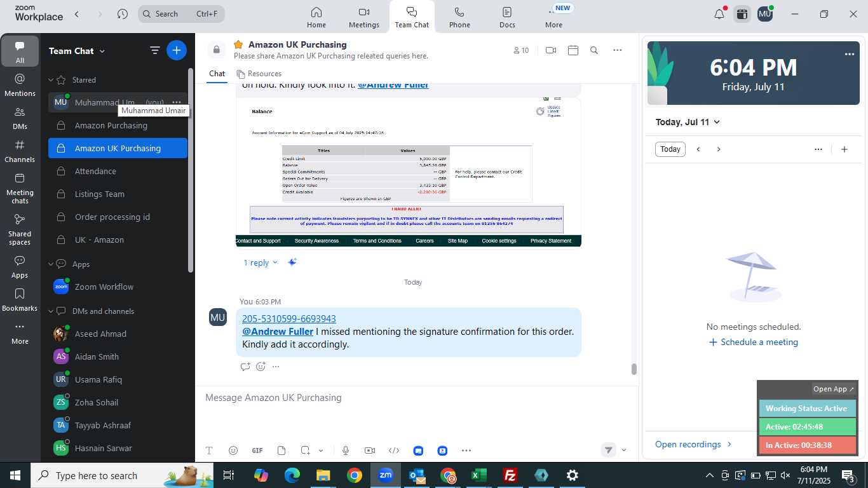Collapse the Apps section

(51, 264)
